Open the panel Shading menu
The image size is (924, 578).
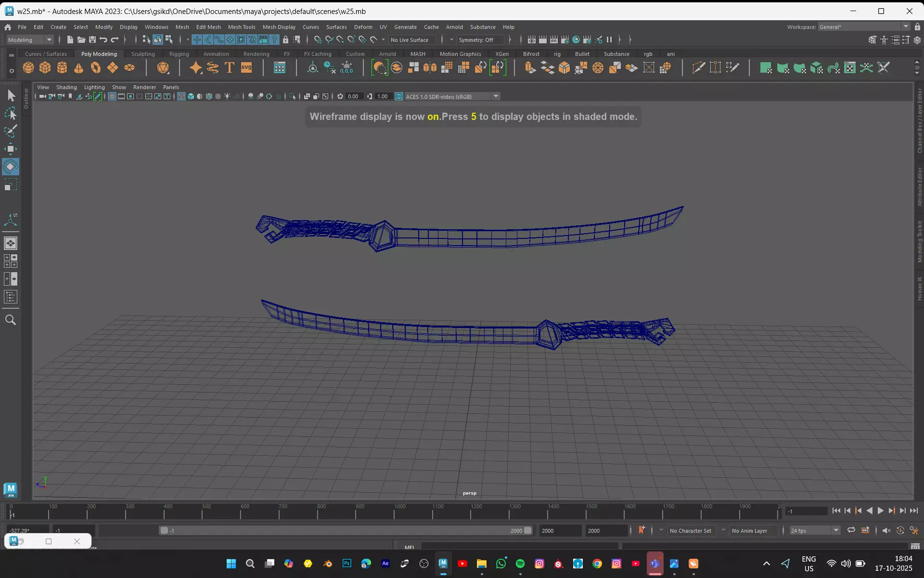[x=66, y=87]
